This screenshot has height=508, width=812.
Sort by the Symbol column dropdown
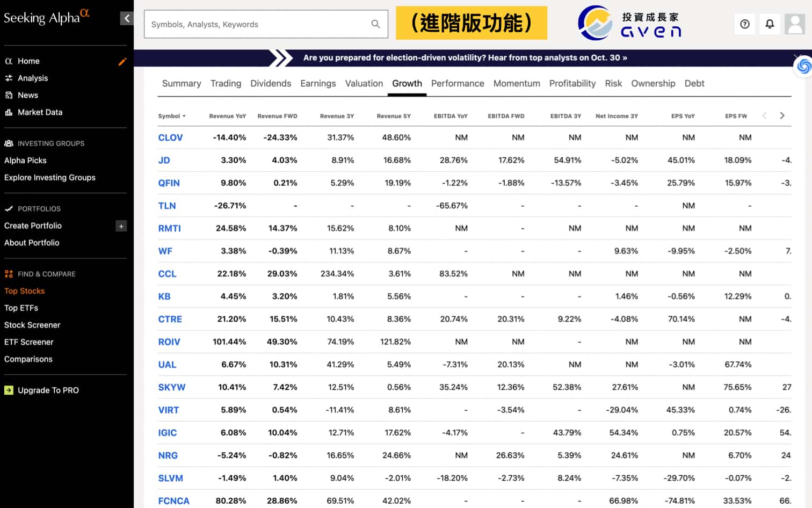pos(172,116)
